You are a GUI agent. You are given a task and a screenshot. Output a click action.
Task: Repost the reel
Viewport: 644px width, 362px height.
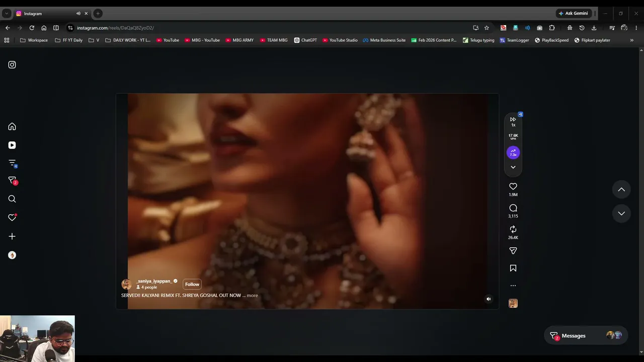(513, 229)
